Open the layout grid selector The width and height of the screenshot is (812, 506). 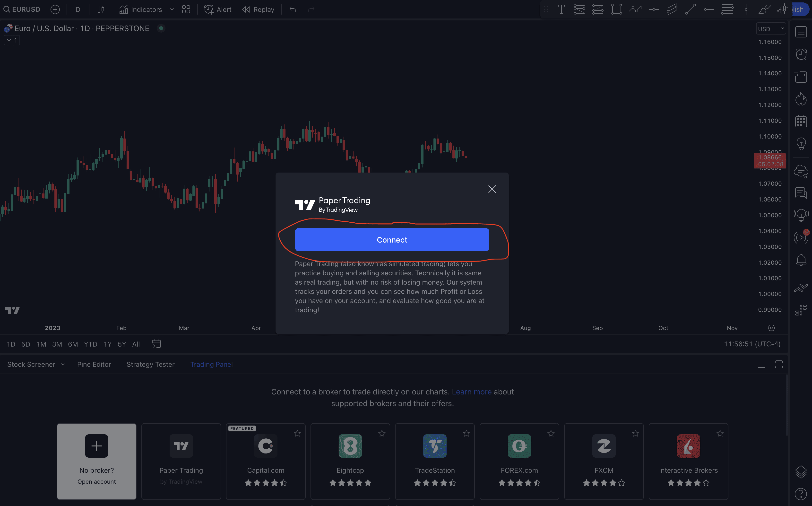[x=186, y=9]
